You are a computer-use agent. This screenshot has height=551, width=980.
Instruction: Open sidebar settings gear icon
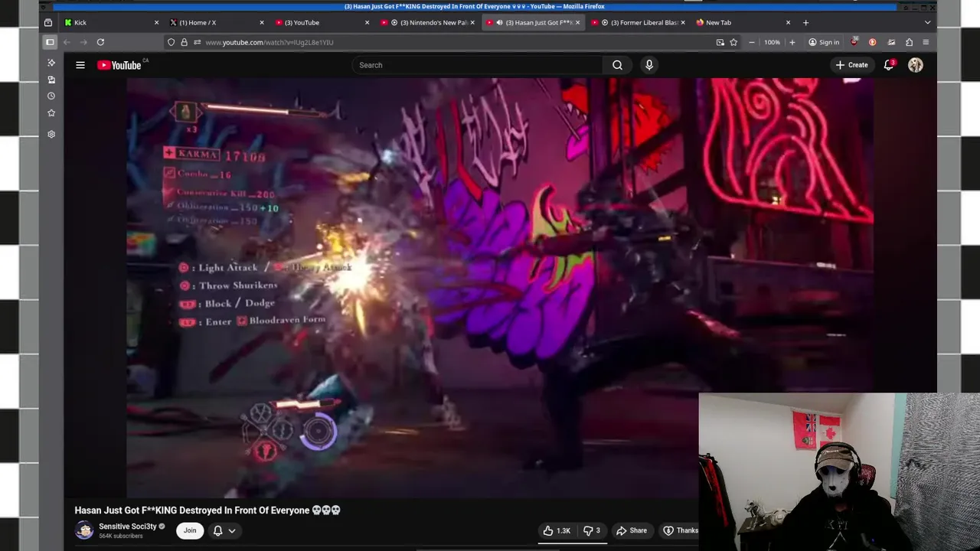[51, 134]
